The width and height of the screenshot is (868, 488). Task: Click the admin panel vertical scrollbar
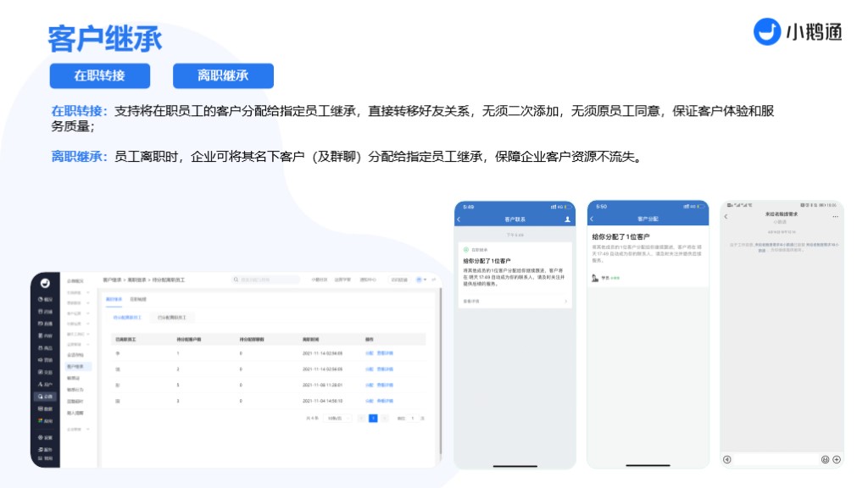point(441,371)
